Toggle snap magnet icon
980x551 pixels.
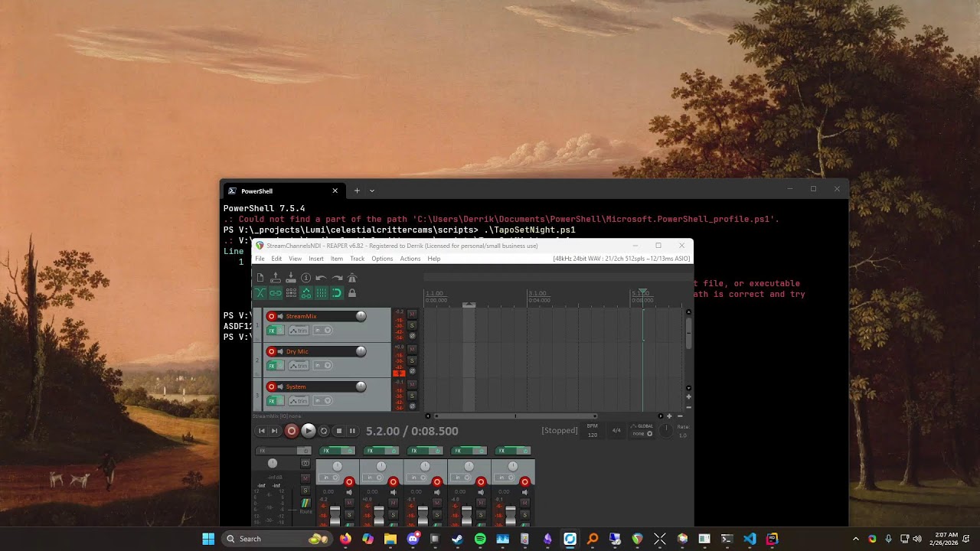[337, 293]
